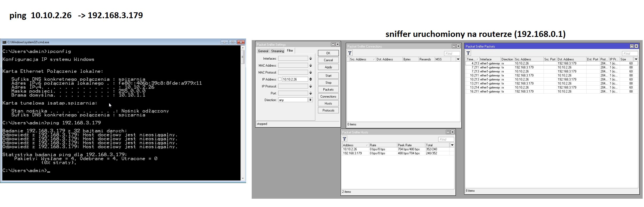Maximize the Packet Sniffer Packets window
Viewport: 644px width, 207px height.
pyautogui.click(x=632, y=46)
